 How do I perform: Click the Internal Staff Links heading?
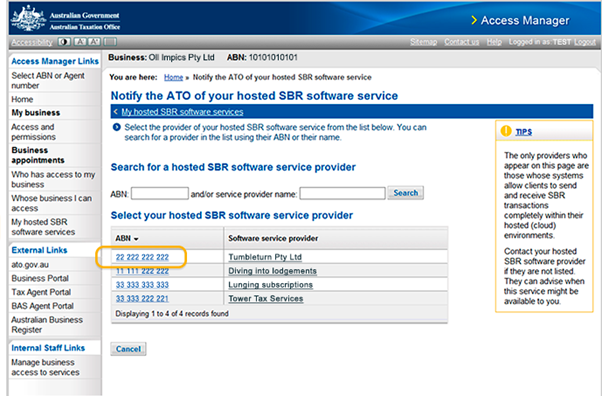(48, 348)
